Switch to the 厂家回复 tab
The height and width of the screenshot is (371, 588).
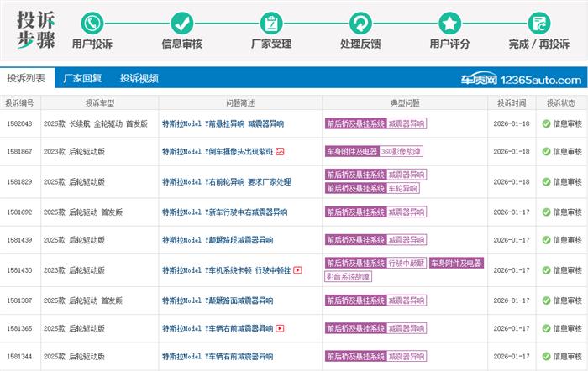82,78
